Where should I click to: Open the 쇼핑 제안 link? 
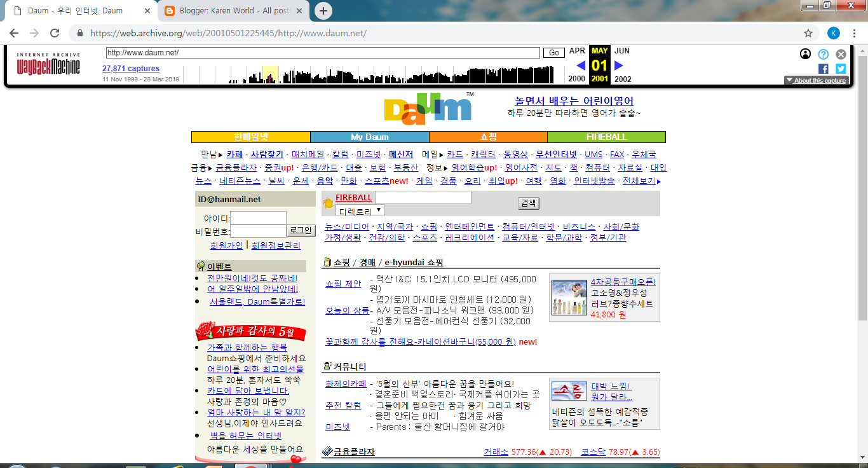pyautogui.click(x=343, y=284)
